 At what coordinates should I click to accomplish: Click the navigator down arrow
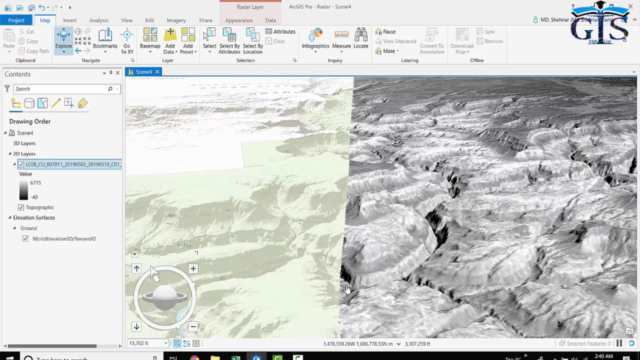pos(136,327)
